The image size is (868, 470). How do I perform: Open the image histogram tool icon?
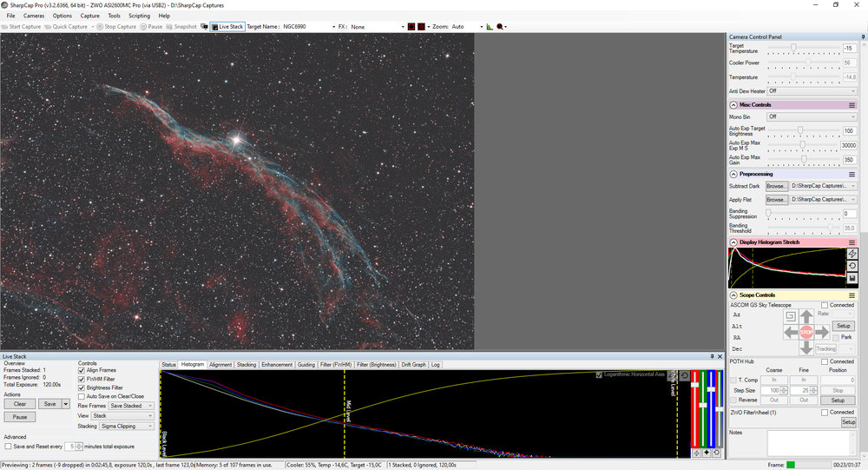[490, 27]
